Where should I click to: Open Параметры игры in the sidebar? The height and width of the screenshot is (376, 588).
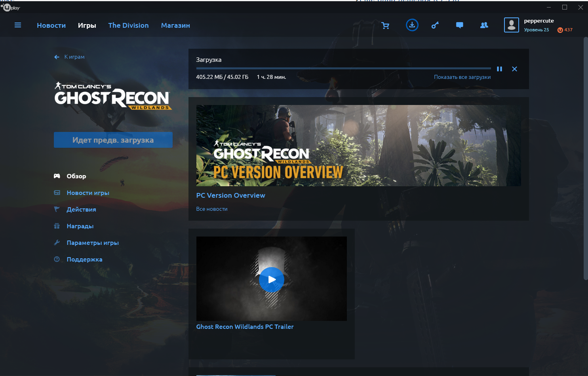click(x=93, y=243)
